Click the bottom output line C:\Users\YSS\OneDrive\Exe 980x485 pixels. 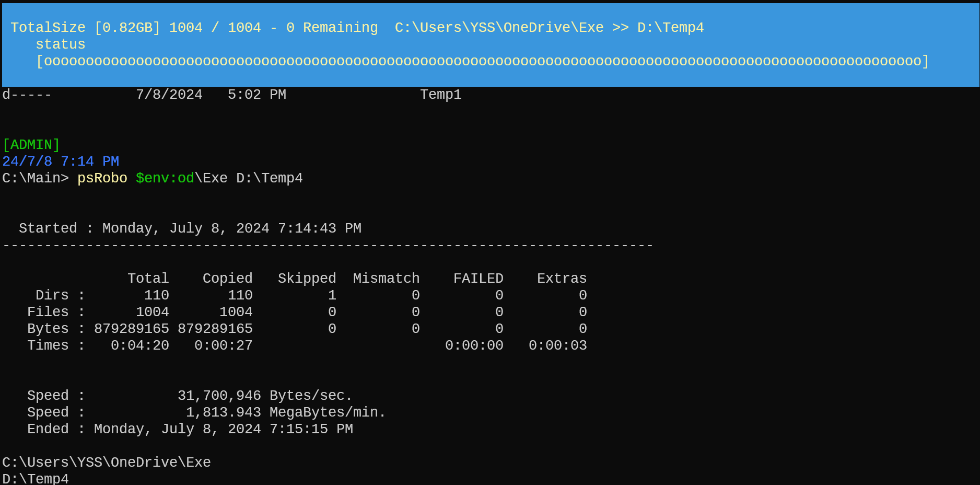(107, 463)
